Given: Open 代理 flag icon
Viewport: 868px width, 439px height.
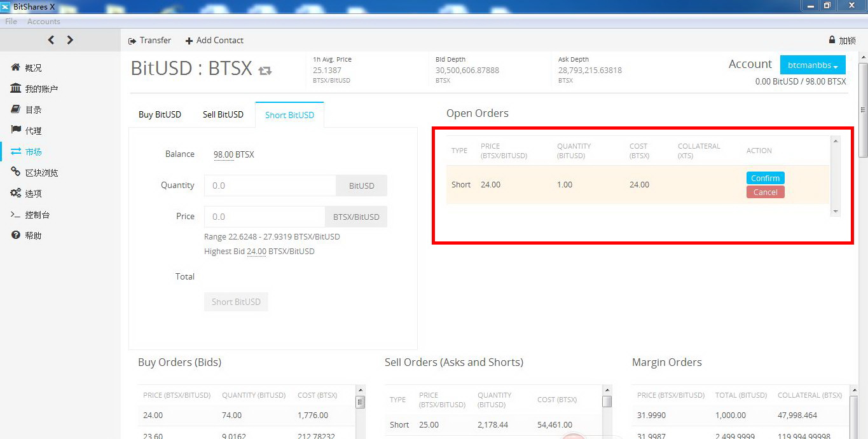Looking at the screenshot, I should point(16,130).
